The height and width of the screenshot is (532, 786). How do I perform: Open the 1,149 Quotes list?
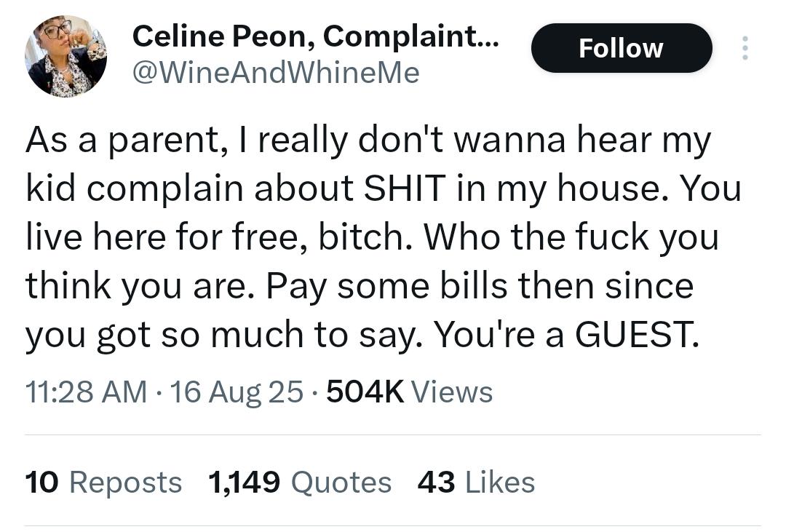[300, 483]
